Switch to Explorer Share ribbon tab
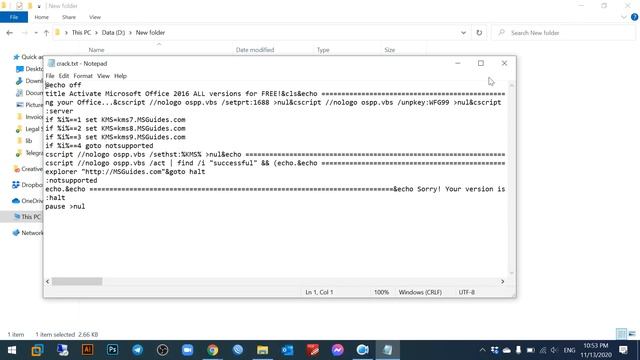Screen dimensions: 640x360 [69, 17]
